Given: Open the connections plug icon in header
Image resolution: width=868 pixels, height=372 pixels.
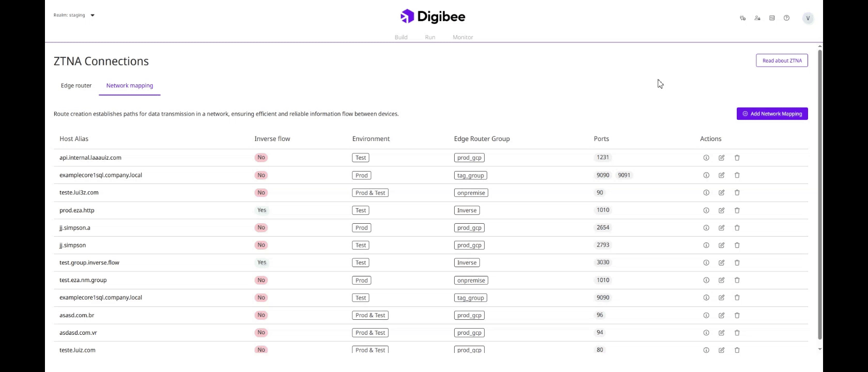Looking at the screenshot, I should 742,18.
